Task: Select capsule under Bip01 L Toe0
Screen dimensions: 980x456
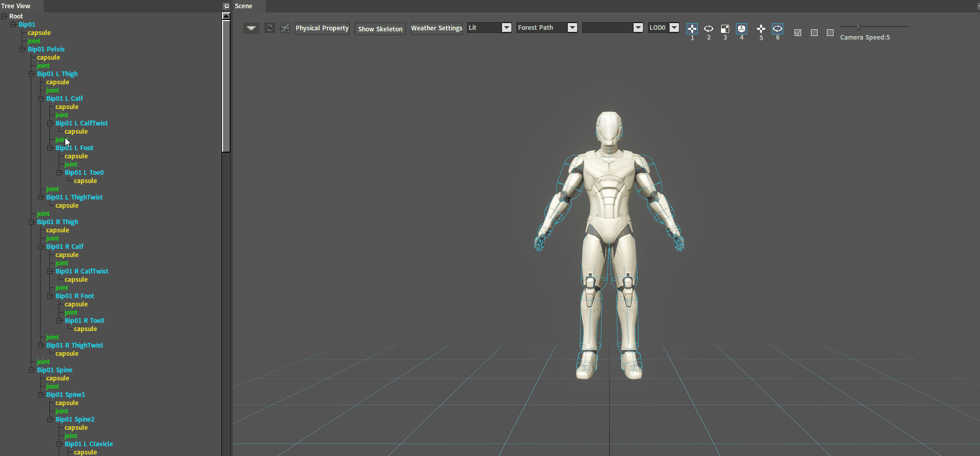Action: click(85, 181)
